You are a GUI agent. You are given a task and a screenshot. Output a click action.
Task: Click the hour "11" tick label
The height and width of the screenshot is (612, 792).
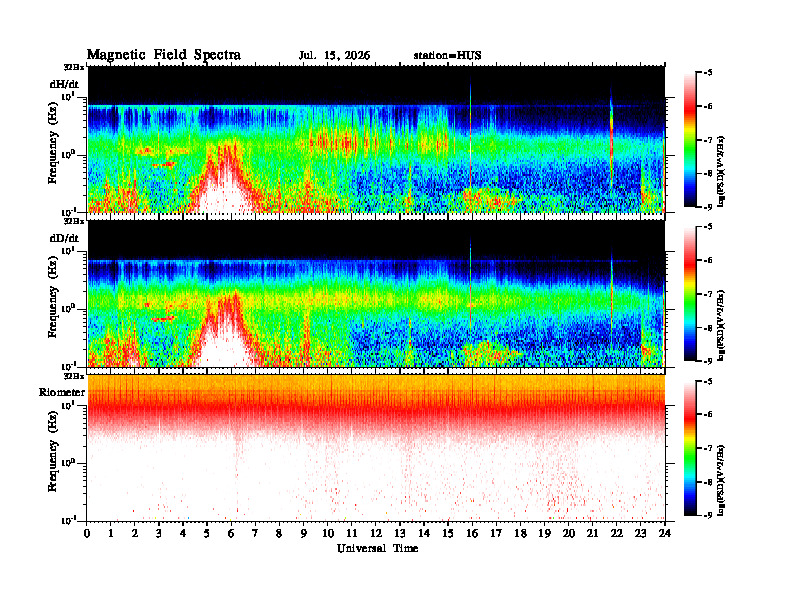[x=352, y=533]
